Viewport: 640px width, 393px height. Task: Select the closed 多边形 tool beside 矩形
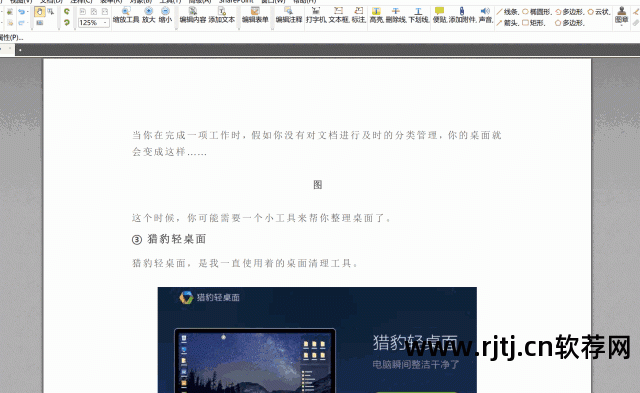(x=570, y=23)
